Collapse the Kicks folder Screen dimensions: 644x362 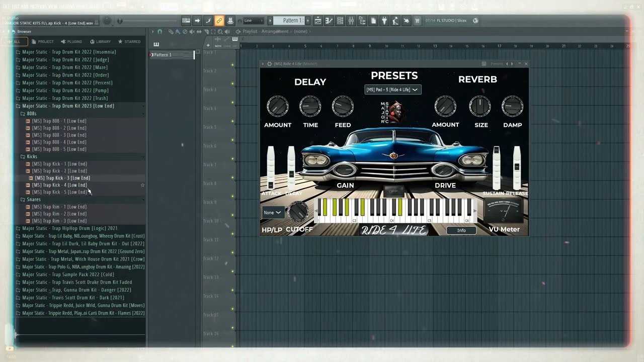[32, 156]
